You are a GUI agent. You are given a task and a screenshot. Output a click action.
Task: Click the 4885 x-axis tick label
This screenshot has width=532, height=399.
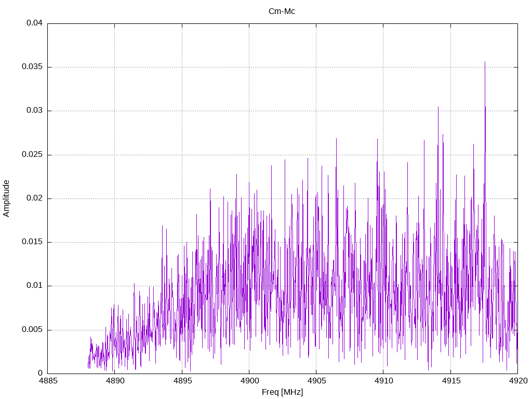pyautogui.click(x=48, y=381)
